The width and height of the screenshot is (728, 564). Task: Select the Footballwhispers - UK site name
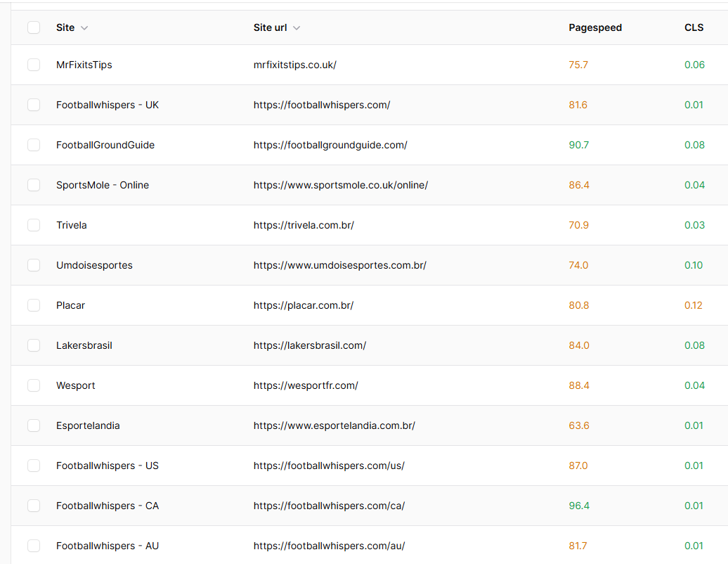point(108,105)
